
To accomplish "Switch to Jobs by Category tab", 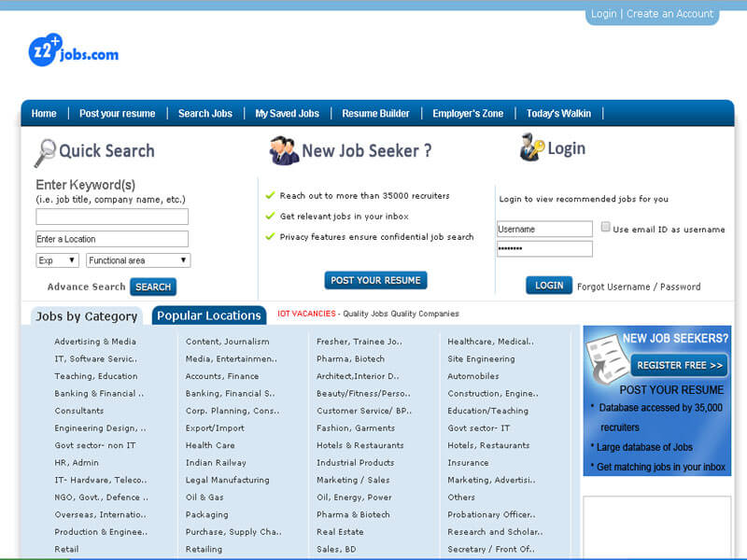I will point(87,316).
